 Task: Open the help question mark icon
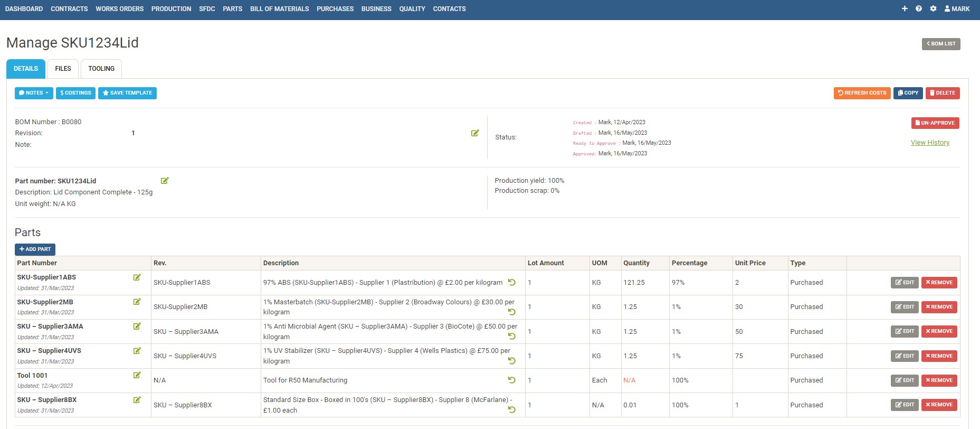point(919,8)
